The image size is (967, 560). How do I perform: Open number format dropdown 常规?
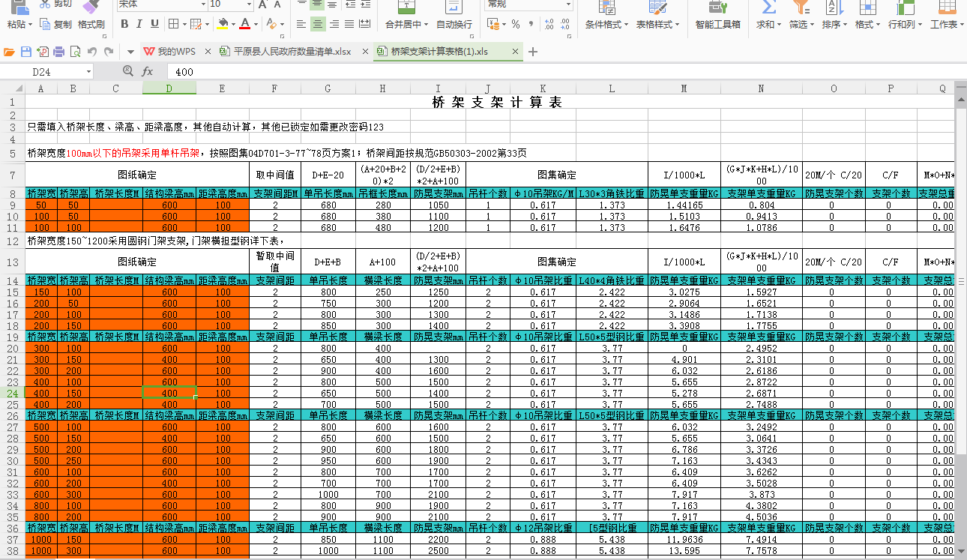tap(567, 4)
